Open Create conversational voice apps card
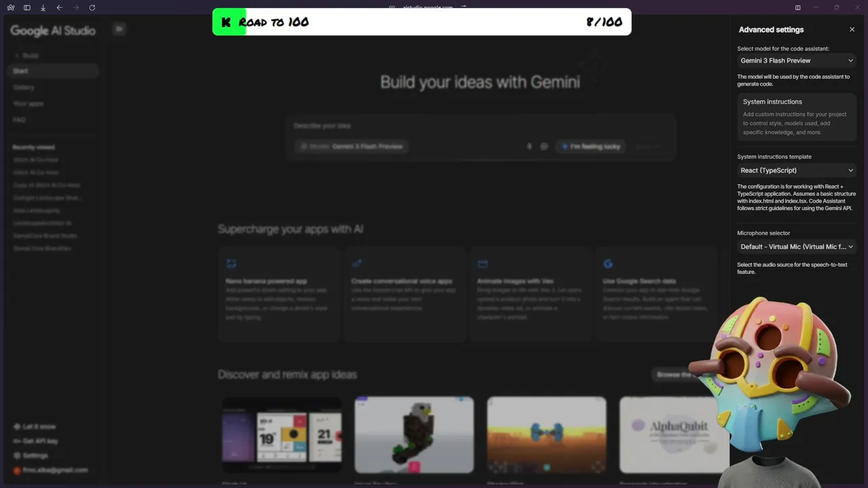Viewport: 868px width, 488px height. 406,295
